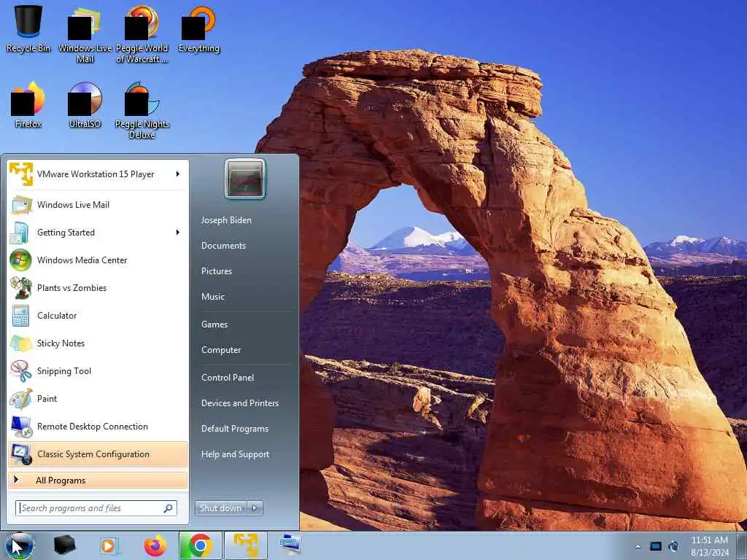Open the black box icon on taskbar
Screen dimensions: 747x560
click(64, 545)
